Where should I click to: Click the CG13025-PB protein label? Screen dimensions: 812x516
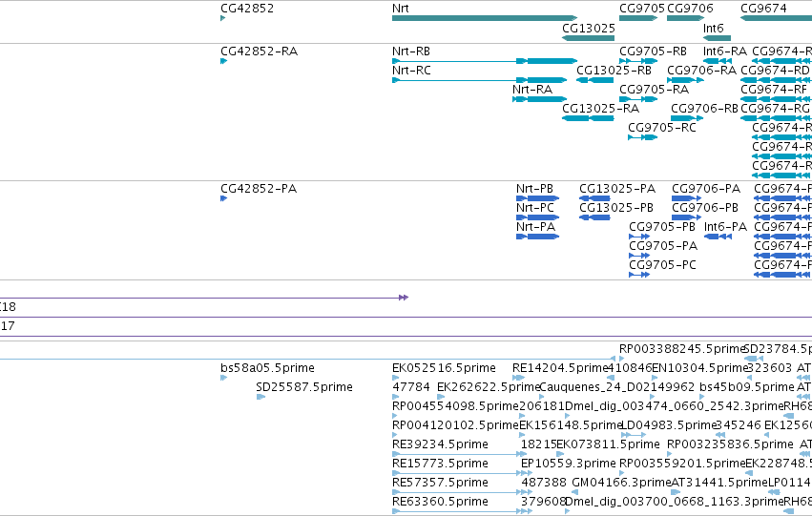[616, 208]
